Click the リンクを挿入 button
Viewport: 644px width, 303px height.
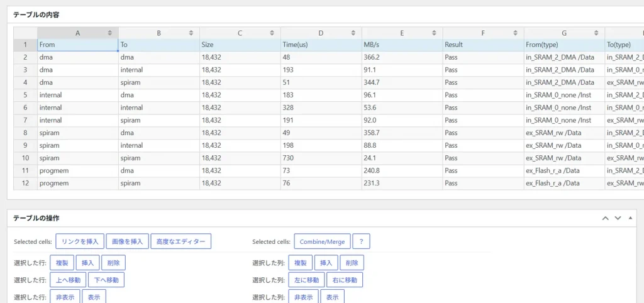80,241
